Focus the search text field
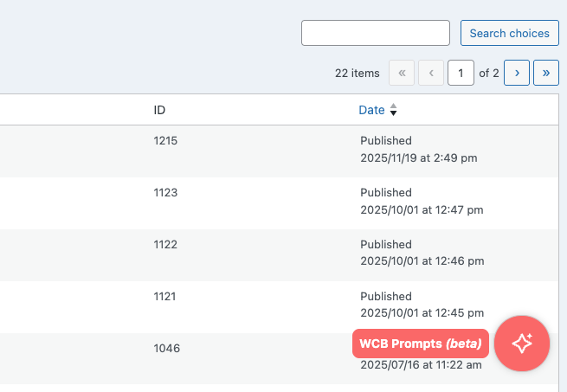This screenshot has width=567, height=392. coord(375,34)
